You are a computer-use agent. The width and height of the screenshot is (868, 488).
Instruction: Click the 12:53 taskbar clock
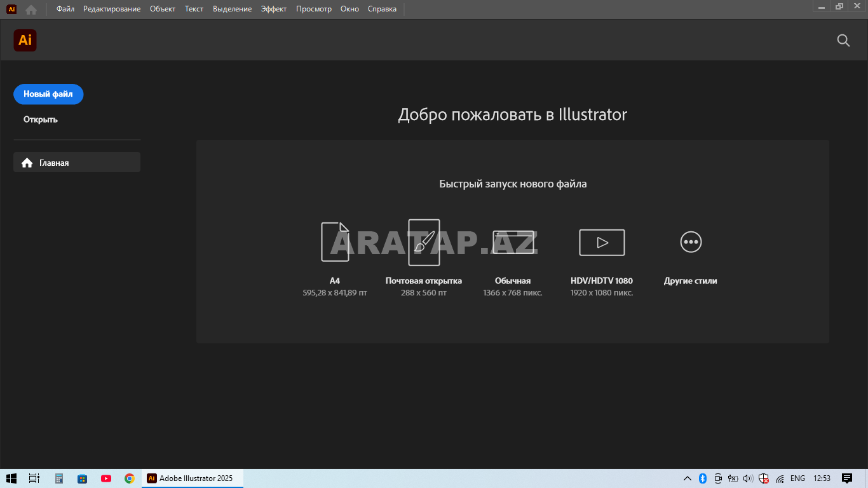pos(822,478)
